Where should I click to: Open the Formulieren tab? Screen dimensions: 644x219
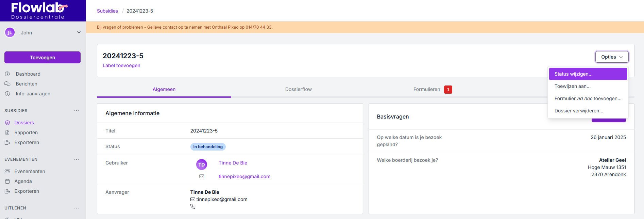click(x=427, y=89)
